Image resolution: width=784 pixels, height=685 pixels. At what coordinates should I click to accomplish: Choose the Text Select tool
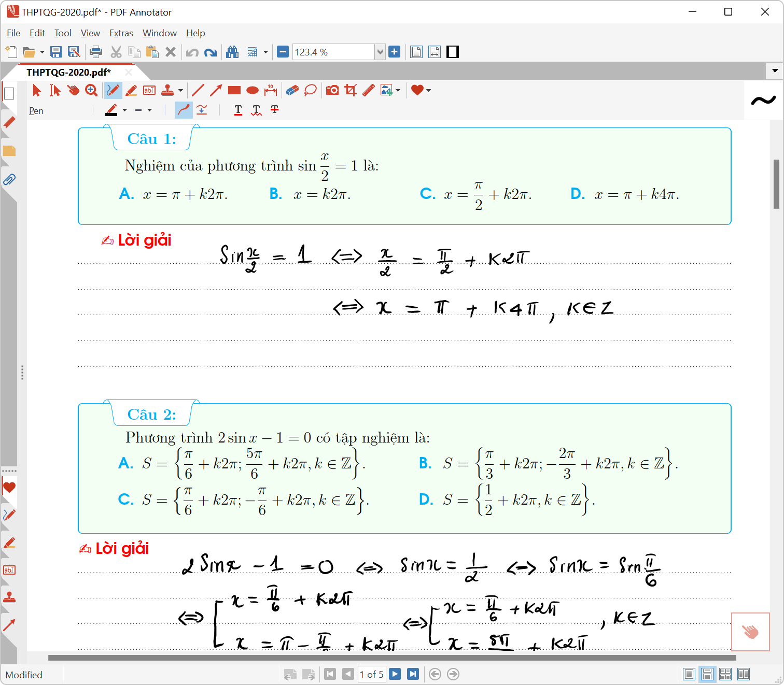pyautogui.click(x=55, y=90)
